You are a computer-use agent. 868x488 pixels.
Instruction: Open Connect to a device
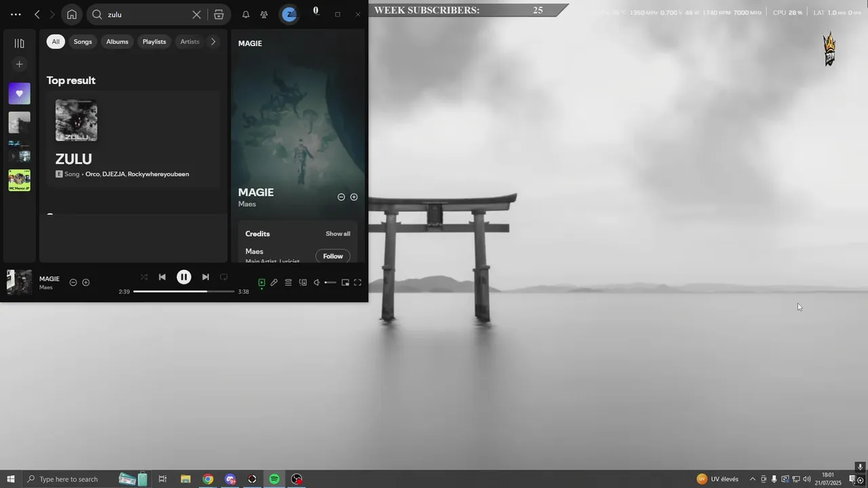(303, 283)
